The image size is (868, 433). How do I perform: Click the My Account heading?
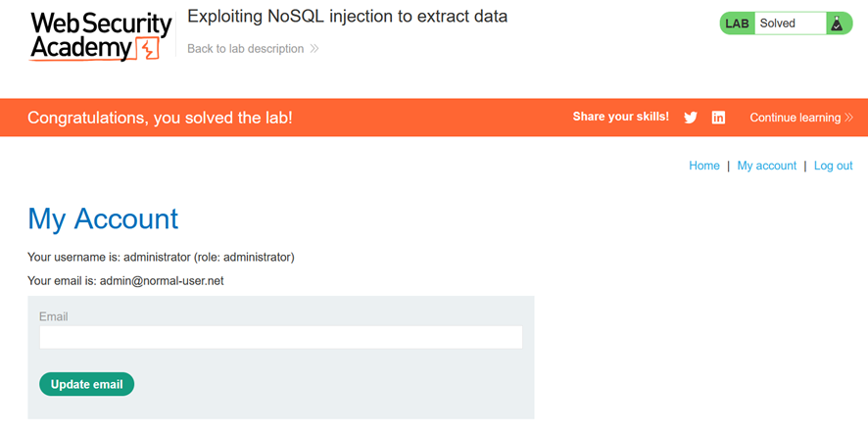103,218
